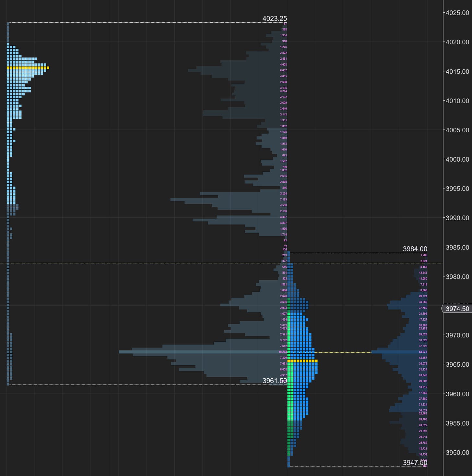Viewport: 472px width, 476px height.
Task: Click the 3980.00 price axis label
Action: coord(457,276)
